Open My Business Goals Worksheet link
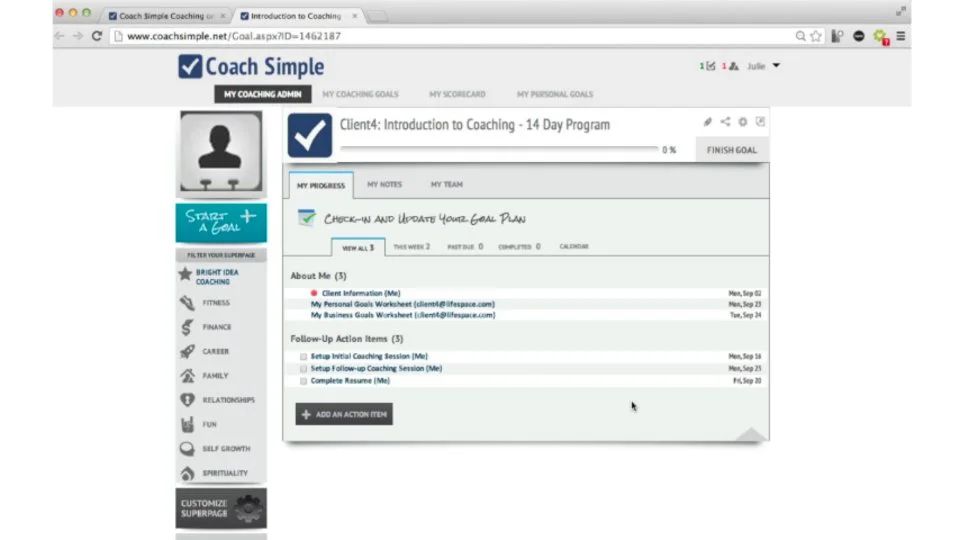The width and height of the screenshot is (960, 540). coord(403,315)
